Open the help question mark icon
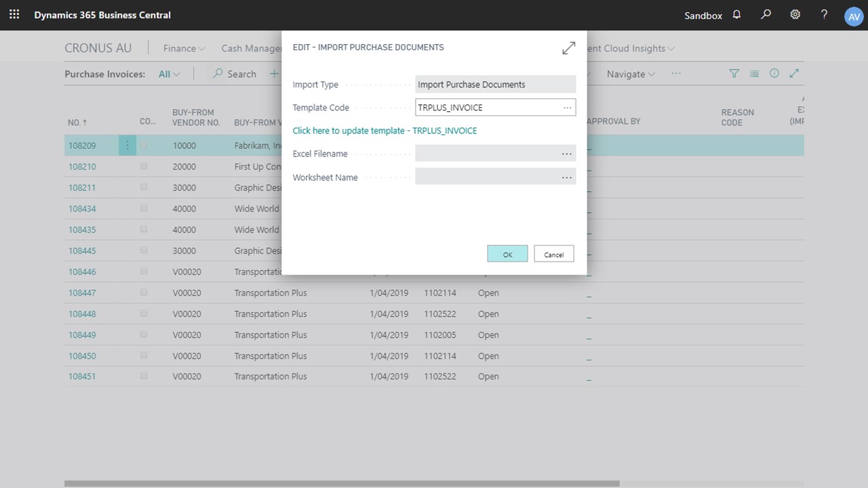868x488 pixels. tap(824, 14)
